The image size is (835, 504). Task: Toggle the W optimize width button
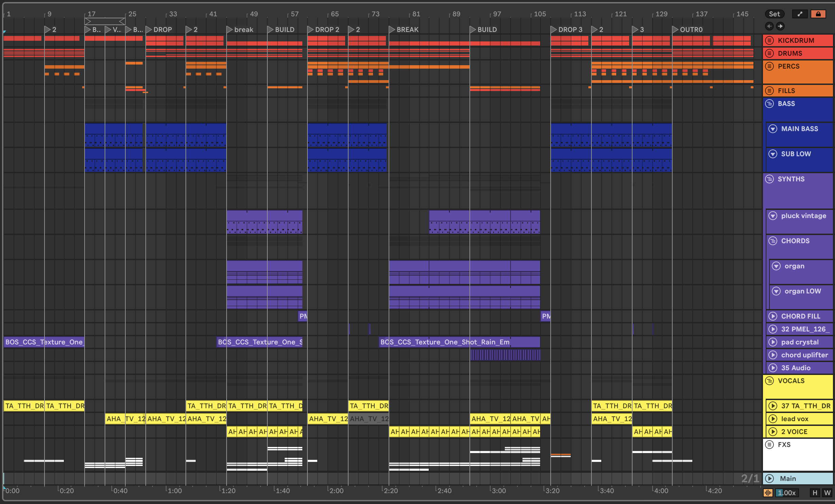827,493
